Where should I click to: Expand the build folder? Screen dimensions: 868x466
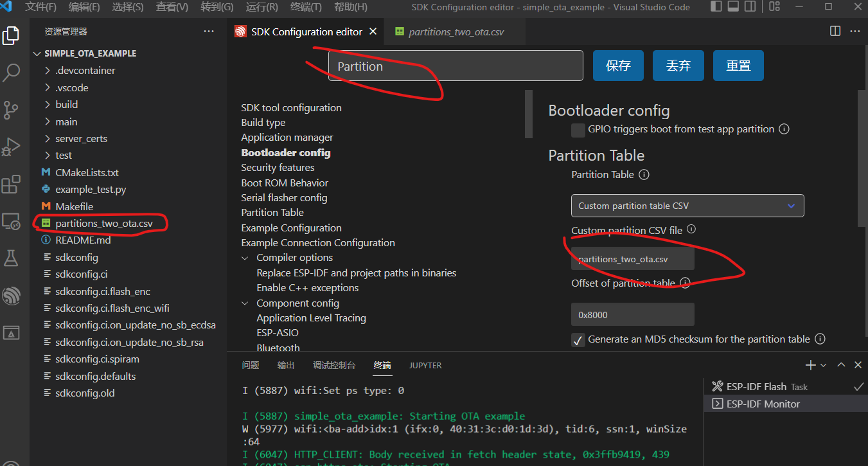click(x=48, y=105)
